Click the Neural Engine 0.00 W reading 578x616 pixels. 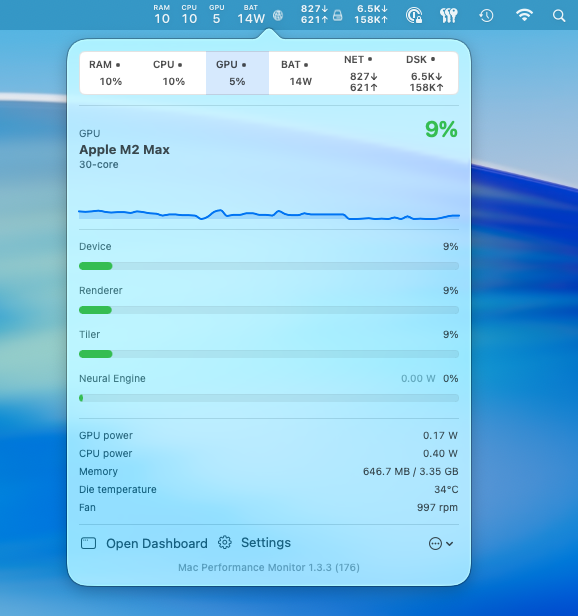pos(418,378)
